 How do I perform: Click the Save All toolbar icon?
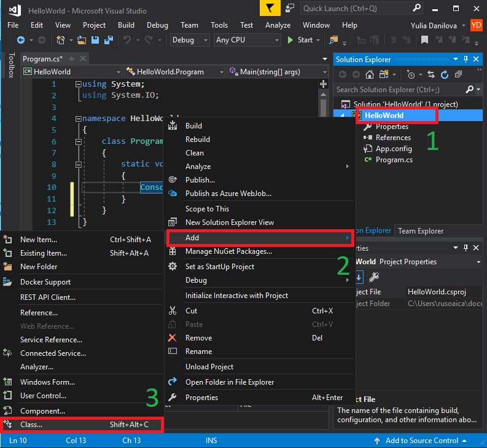click(x=108, y=40)
